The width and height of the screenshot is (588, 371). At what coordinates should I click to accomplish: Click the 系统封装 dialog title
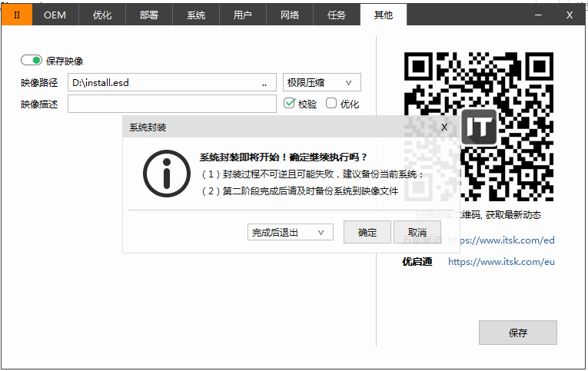[148, 128]
